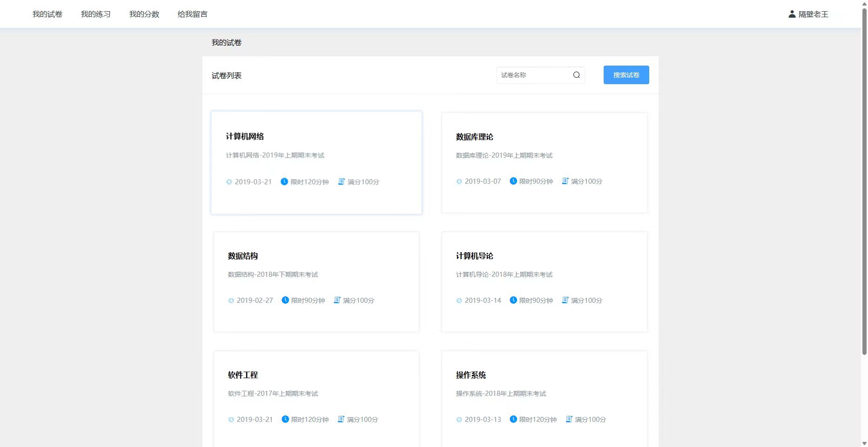Viewport: 868px width, 447px height.
Task: Click the 搜索试卷 button
Action: coord(626,75)
